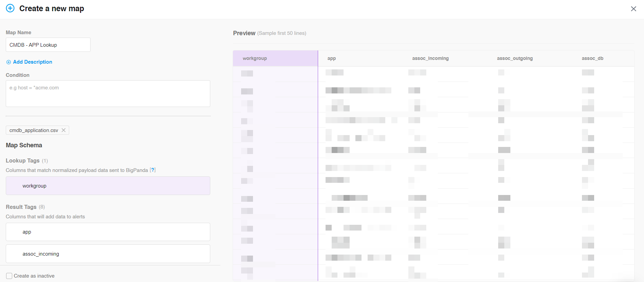Select the assoc_incoming result tag row
Image resolution: width=644 pixels, height=282 pixels.
coord(108,254)
